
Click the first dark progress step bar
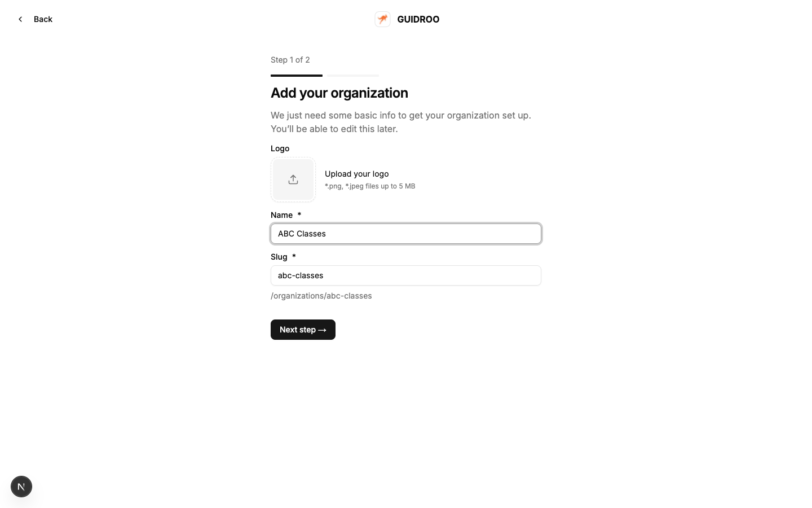coord(297,75)
